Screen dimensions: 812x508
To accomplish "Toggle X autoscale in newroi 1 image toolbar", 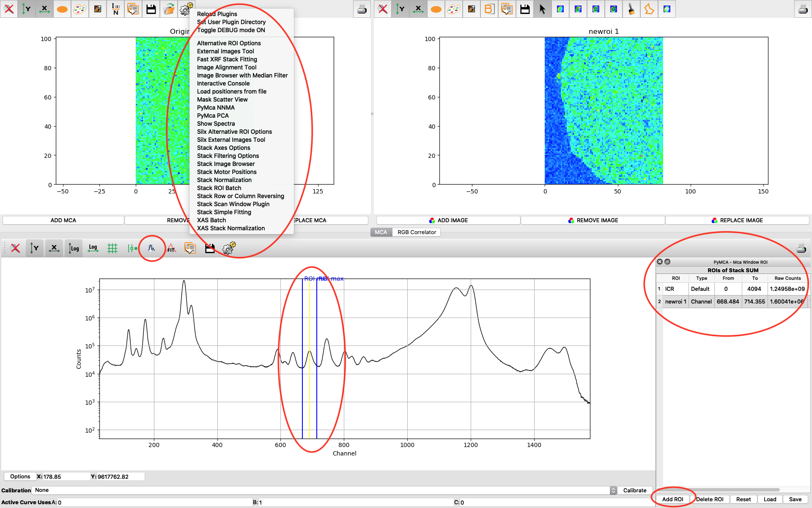I will pyautogui.click(x=418, y=9).
